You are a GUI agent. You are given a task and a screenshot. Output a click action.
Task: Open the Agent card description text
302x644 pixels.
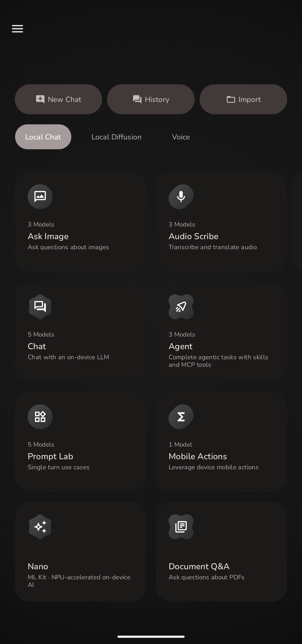coord(218,361)
